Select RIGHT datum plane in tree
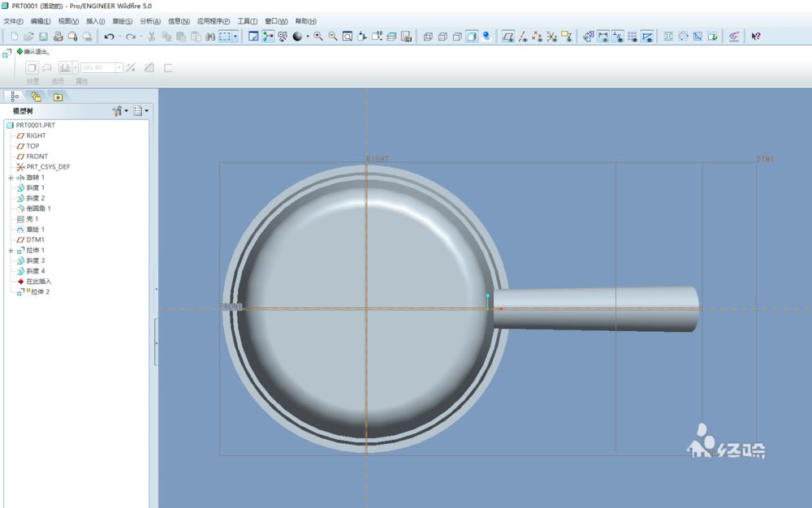This screenshot has height=508, width=812. pos(31,136)
